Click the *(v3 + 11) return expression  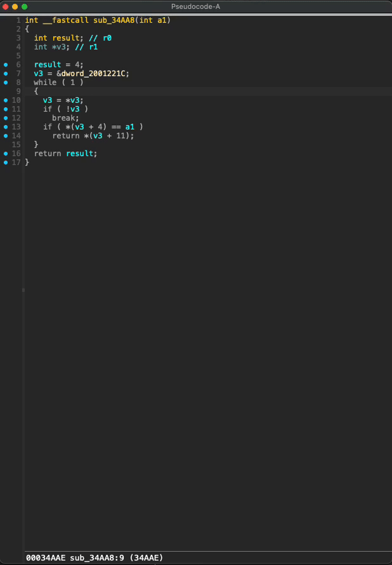108,136
